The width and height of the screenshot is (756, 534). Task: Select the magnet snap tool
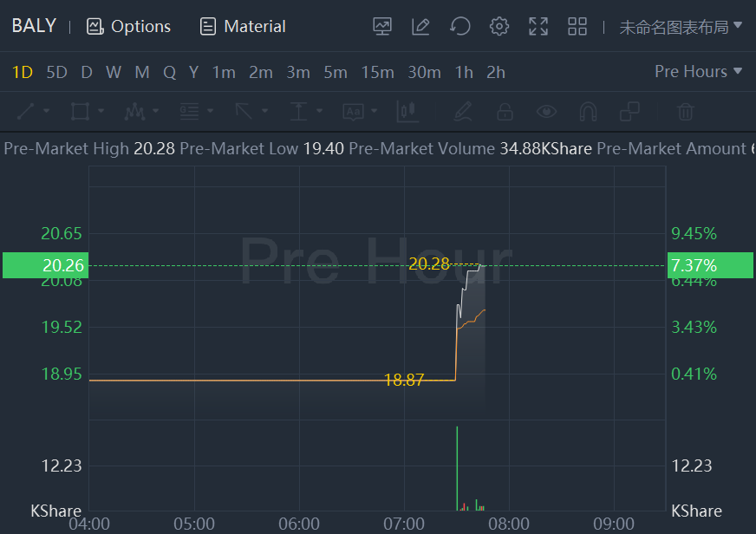588,111
